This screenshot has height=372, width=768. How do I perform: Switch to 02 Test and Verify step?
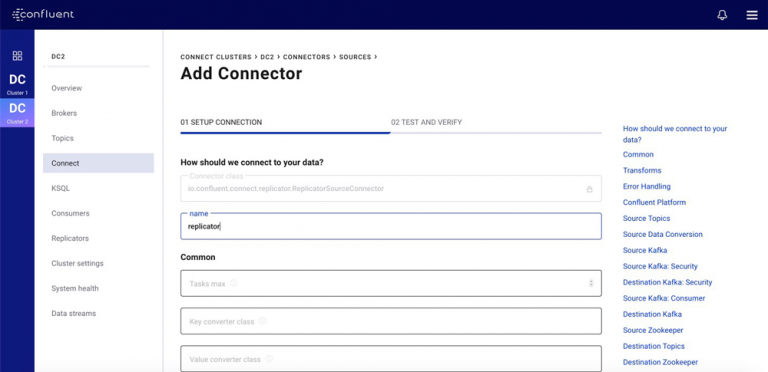point(426,122)
